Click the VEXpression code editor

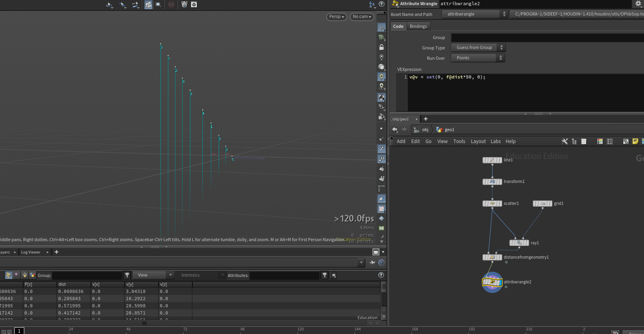(526, 92)
